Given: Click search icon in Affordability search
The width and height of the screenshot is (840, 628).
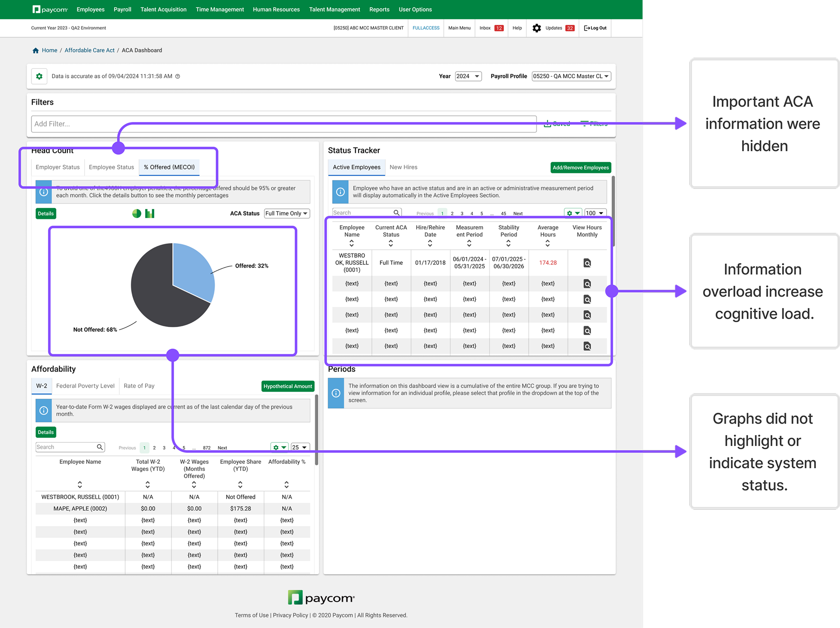Looking at the screenshot, I should (x=100, y=447).
